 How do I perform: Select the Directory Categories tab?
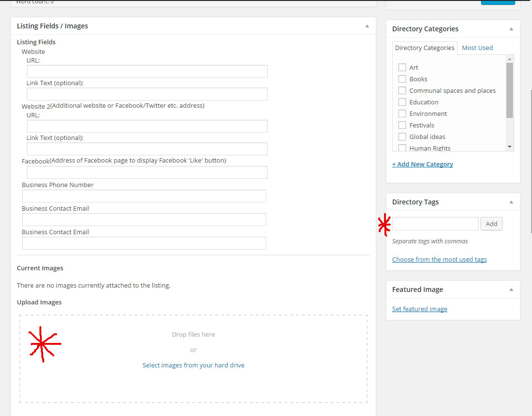424,48
